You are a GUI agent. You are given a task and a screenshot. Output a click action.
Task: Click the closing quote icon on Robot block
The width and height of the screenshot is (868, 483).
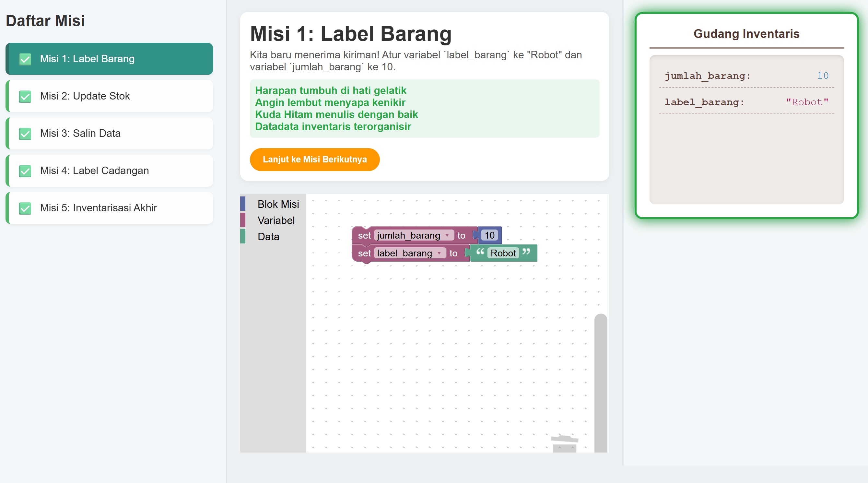tap(526, 252)
